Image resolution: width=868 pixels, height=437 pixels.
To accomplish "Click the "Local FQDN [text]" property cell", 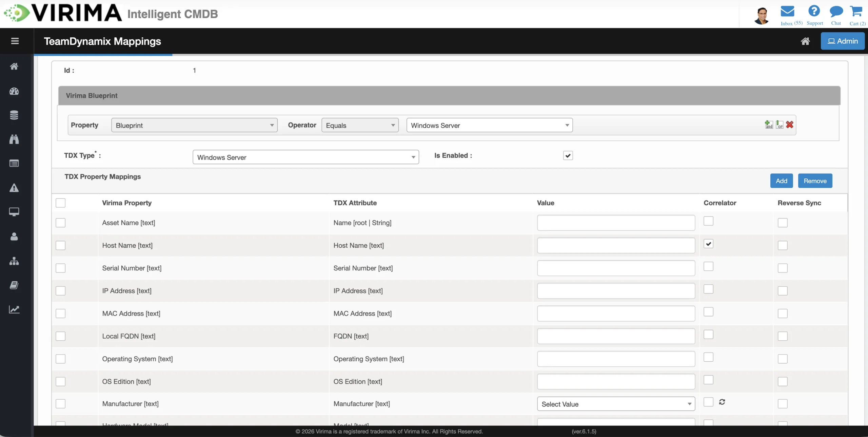I will (129, 336).
